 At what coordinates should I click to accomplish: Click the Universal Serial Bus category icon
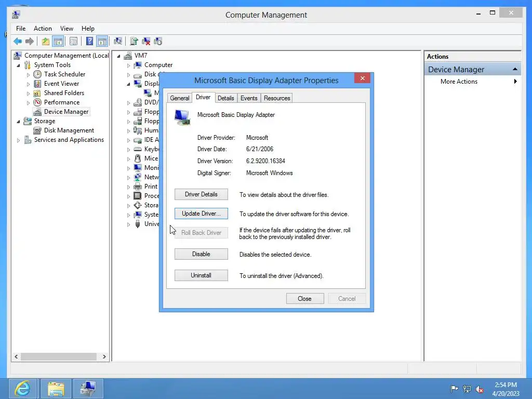[138, 224]
